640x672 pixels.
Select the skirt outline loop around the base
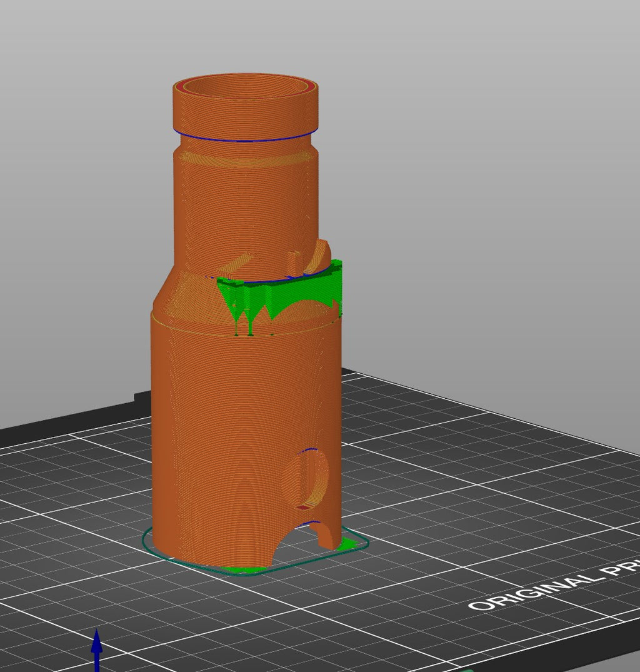[256, 552]
